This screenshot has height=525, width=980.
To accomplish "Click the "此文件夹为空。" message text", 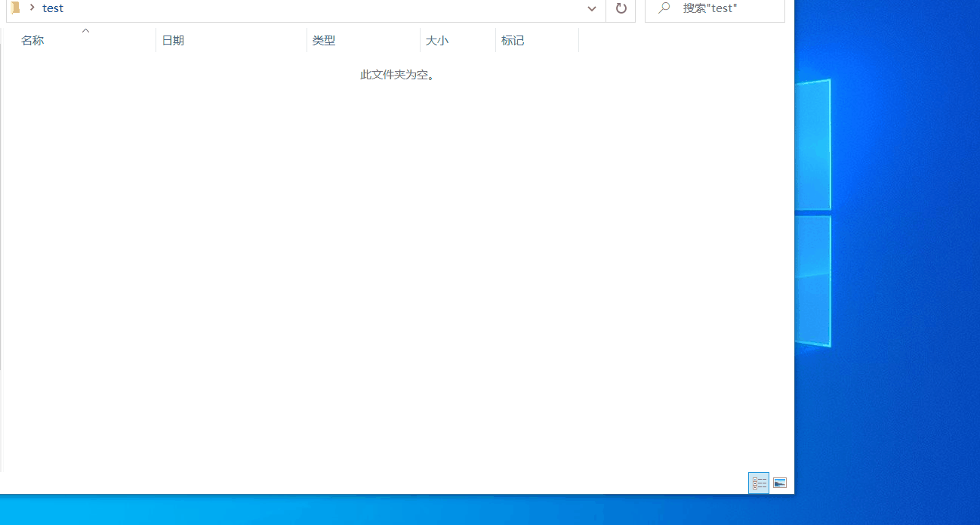I will point(398,75).
